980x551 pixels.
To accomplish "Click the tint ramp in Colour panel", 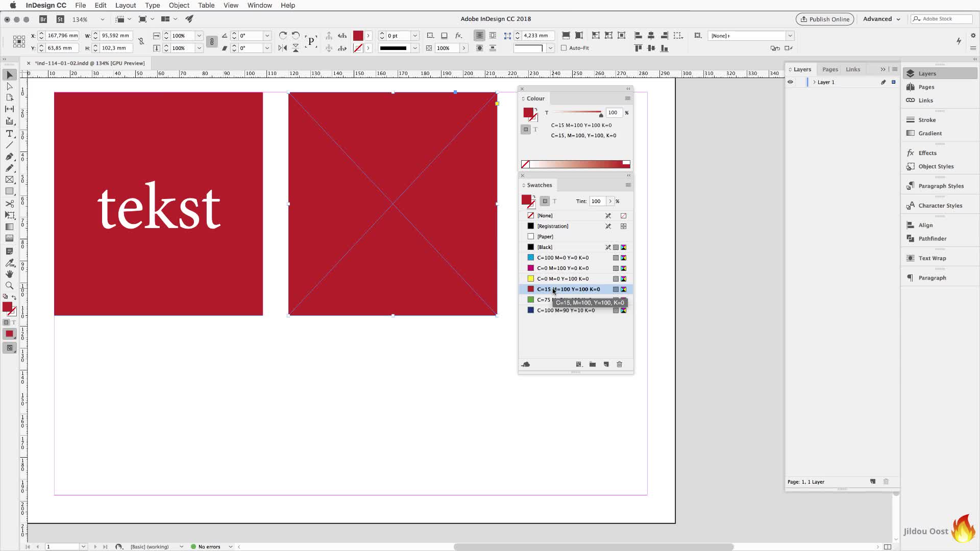I will pyautogui.click(x=577, y=164).
